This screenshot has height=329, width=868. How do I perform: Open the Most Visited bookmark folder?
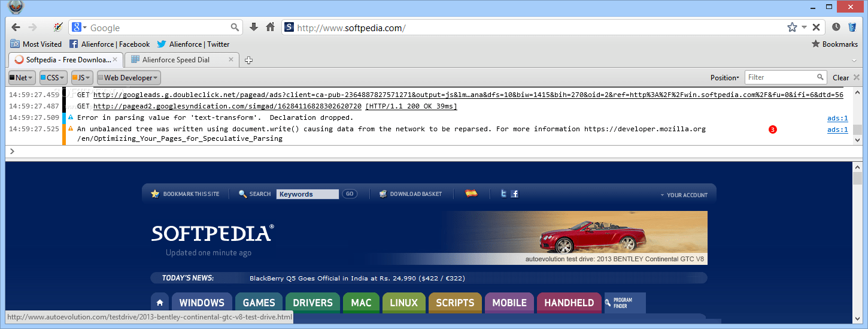pos(36,44)
